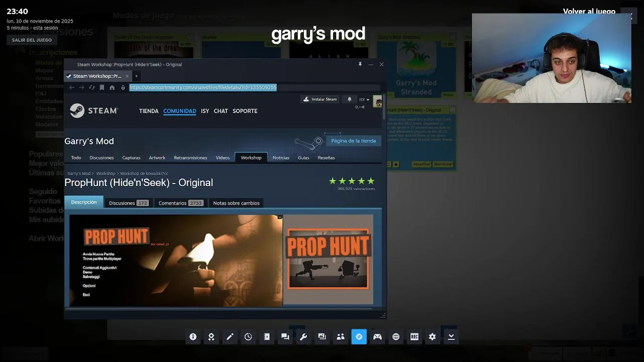This screenshot has height=362, width=644.
Task: Open the screenshots gallery icon in the overlay toolbar
Action: pos(322,337)
